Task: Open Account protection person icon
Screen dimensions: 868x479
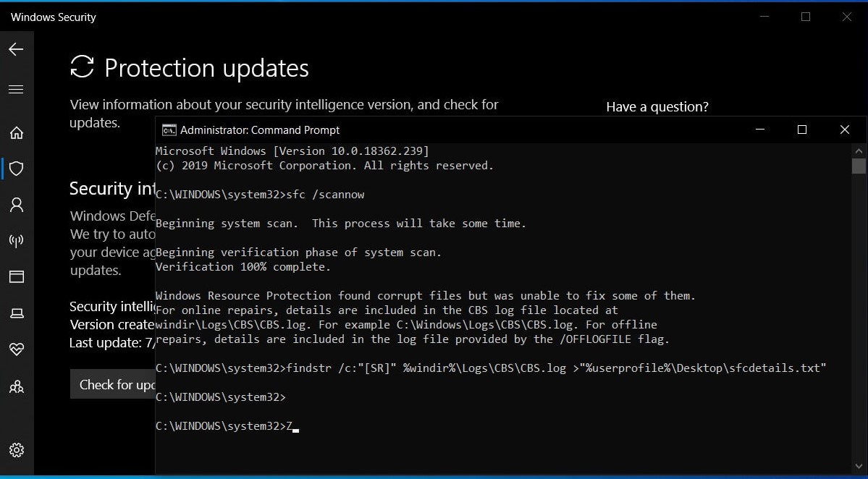Action: point(17,205)
